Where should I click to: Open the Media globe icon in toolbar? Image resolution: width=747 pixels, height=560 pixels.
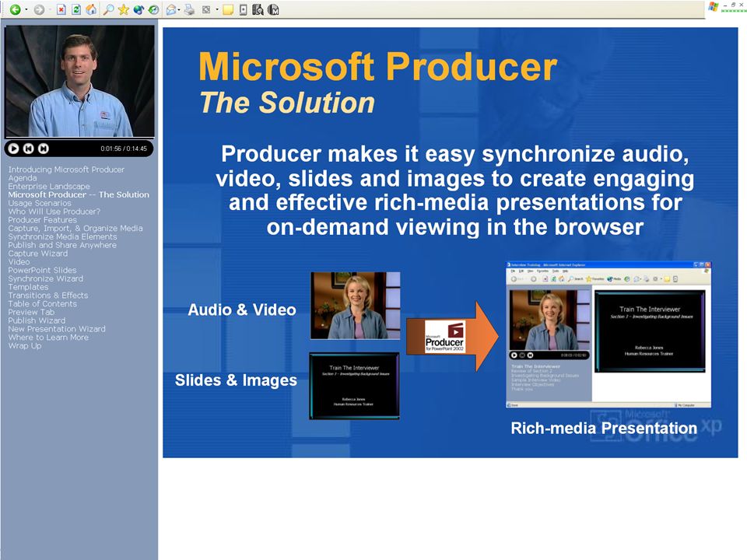(x=139, y=9)
